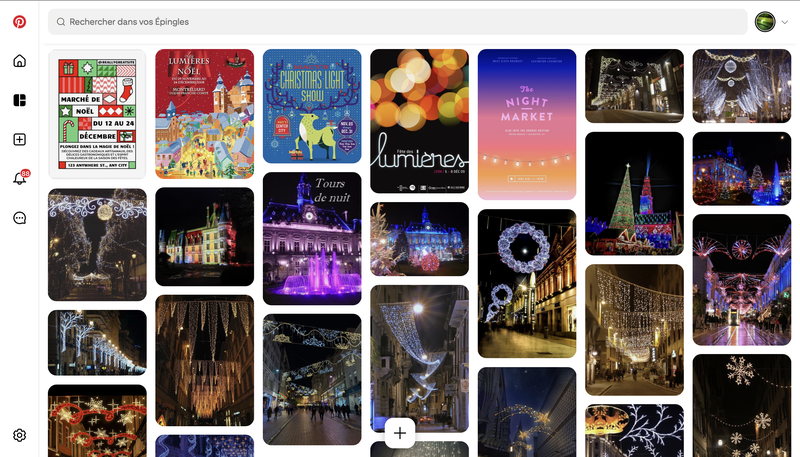Click the Create pin plus icon in sidebar
The height and width of the screenshot is (457, 800).
tap(19, 139)
